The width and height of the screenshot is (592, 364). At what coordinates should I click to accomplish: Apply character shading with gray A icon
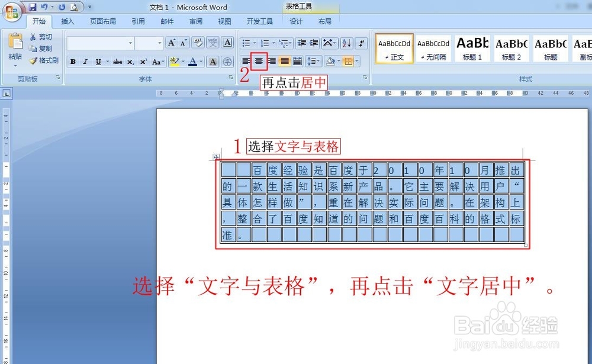[x=213, y=62]
